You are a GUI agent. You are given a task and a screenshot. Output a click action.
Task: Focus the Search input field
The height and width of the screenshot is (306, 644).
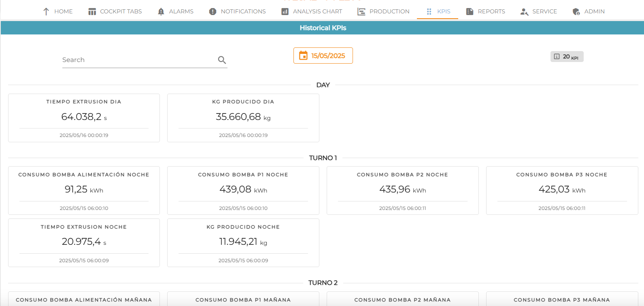(139, 60)
